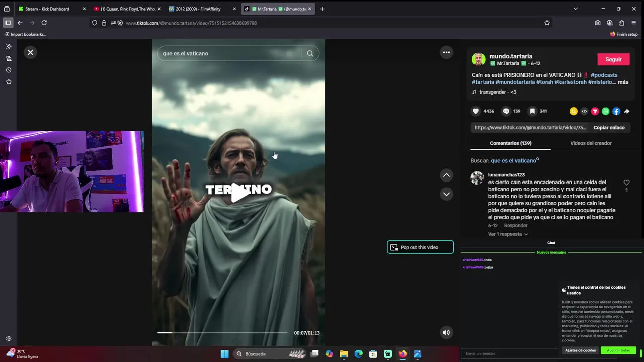
Task: Like the video with the heart icon
Action: click(x=476, y=111)
